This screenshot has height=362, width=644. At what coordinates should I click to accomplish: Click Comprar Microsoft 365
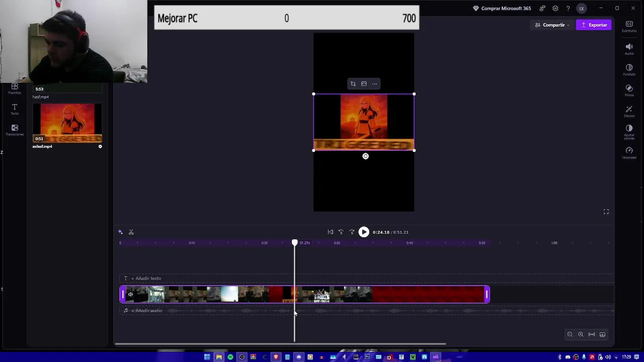click(502, 9)
